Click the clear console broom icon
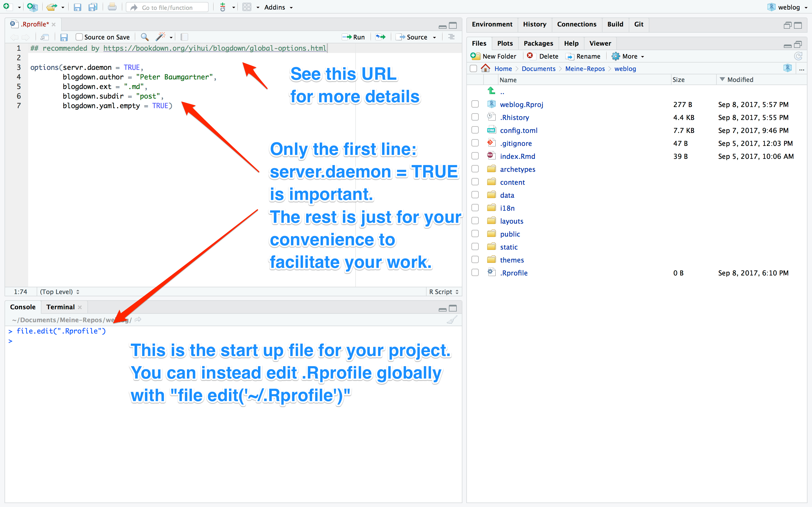This screenshot has height=507, width=812. click(x=452, y=320)
